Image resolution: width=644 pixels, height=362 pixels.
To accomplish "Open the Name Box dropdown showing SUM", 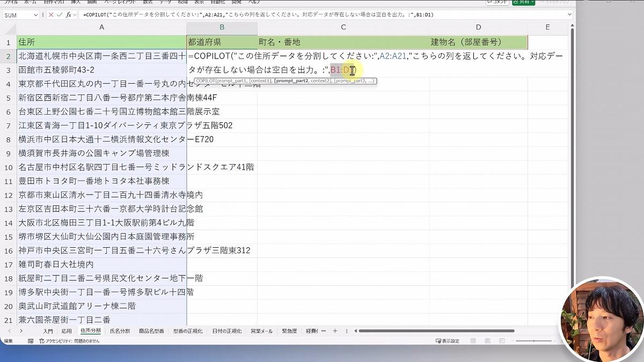I will pyautogui.click(x=35, y=15).
